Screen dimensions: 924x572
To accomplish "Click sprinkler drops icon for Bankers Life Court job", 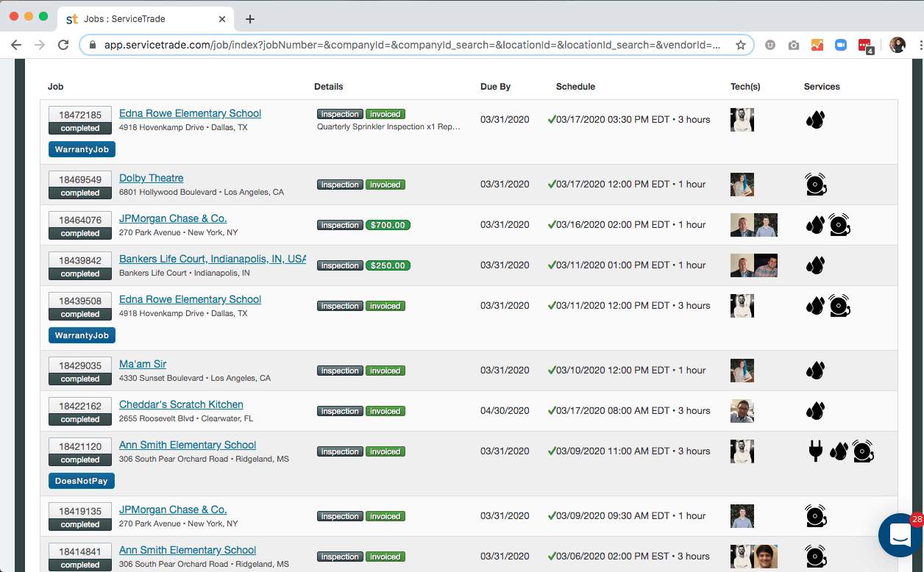I will click(x=815, y=265).
